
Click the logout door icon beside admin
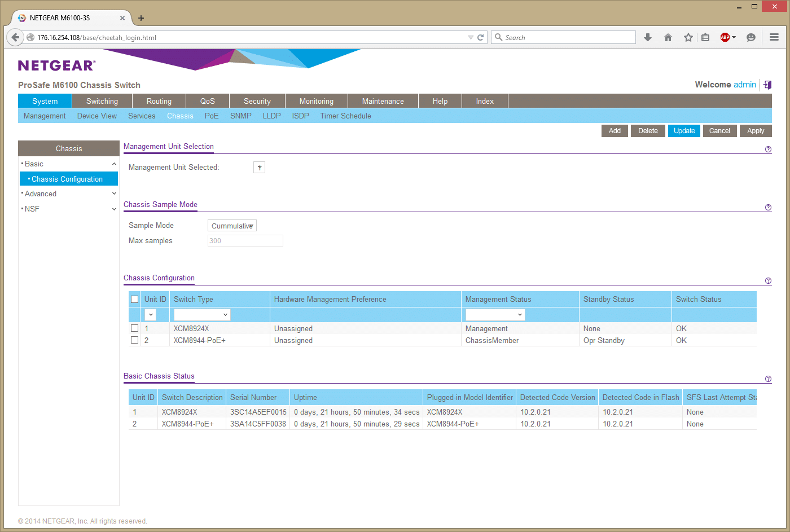click(767, 85)
